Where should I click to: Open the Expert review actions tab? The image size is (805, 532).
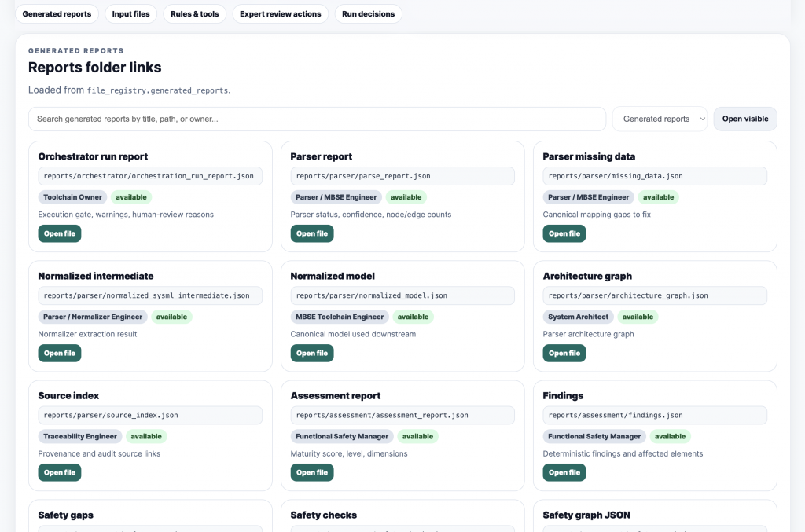click(281, 14)
